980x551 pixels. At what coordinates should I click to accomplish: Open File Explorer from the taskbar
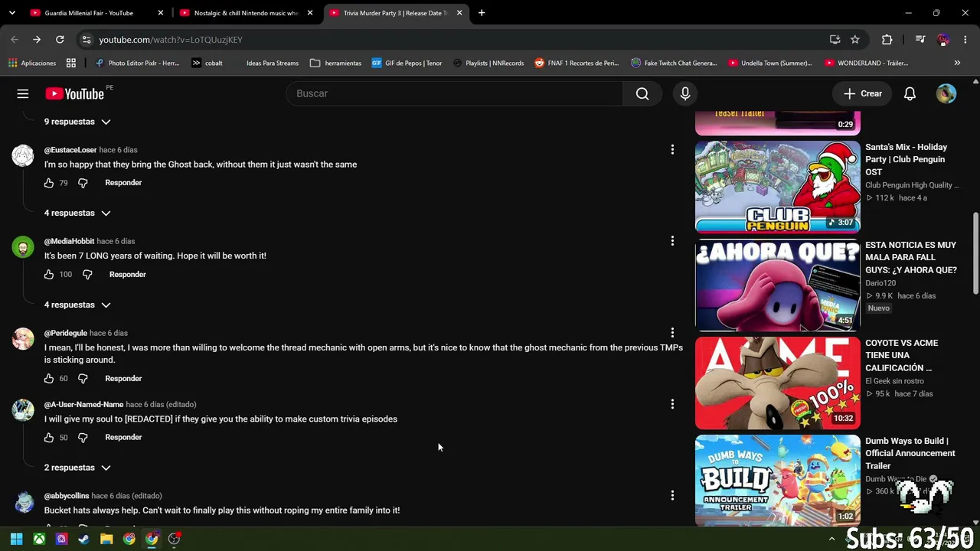pyautogui.click(x=106, y=539)
